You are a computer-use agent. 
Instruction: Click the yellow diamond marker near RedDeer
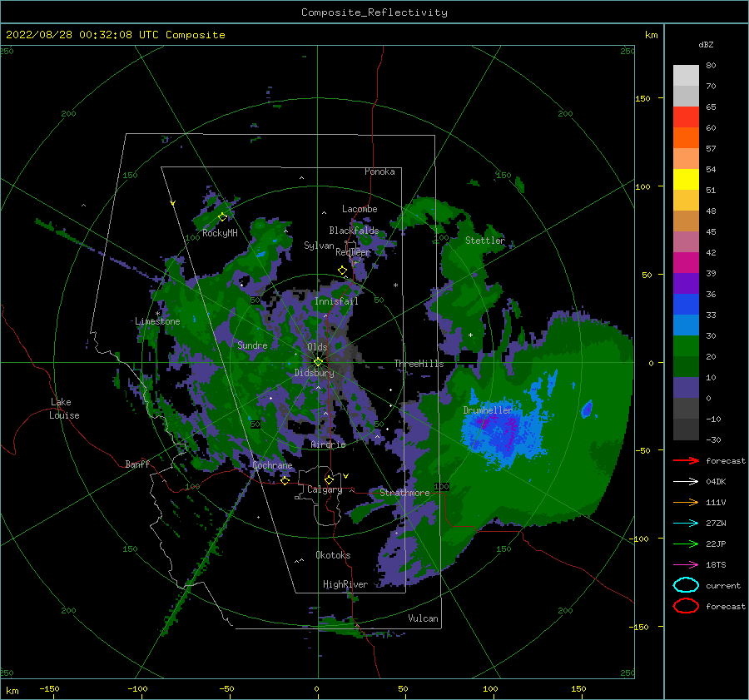coord(342,271)
